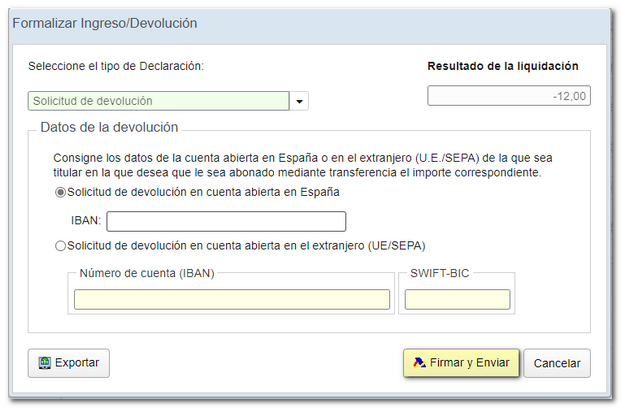Image resolution: width=621 pixels, height=408 pixels.
Task: Click the Exportar button's spreadsheet icon
Action: [x=44, y=362]
